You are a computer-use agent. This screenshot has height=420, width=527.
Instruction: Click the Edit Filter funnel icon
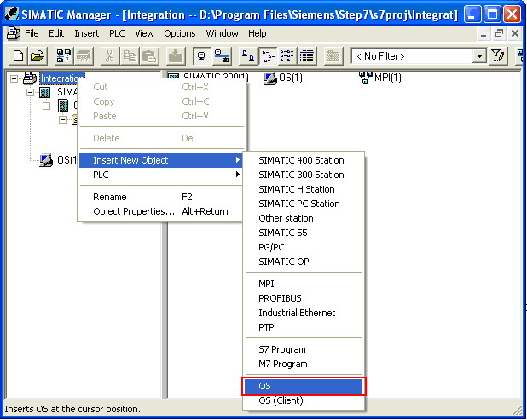(x=498, y=55)
